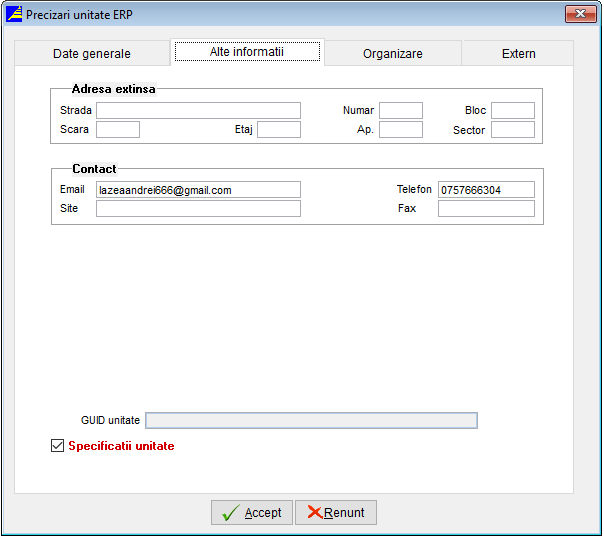Click the Site input field
604x536 pixels.
[x=198, y=209]
